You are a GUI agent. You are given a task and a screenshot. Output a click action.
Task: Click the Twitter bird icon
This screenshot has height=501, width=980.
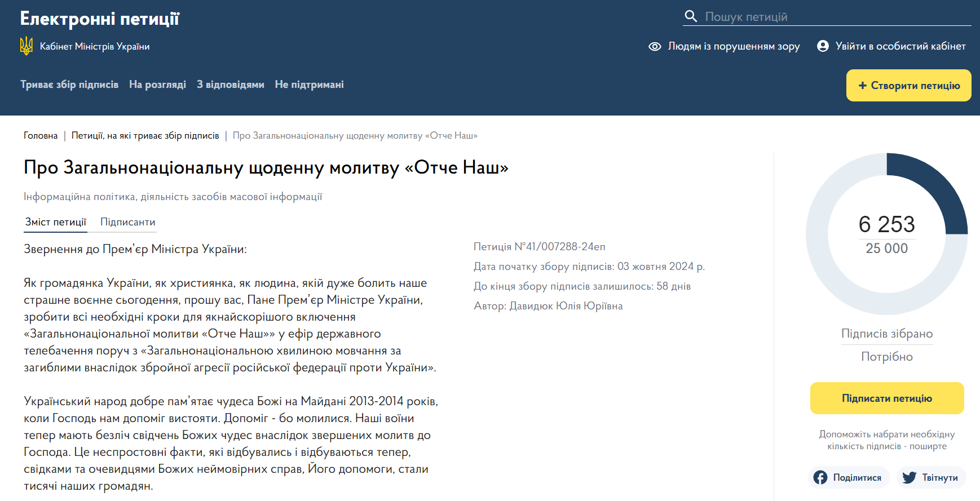click(x=909, y=477)
